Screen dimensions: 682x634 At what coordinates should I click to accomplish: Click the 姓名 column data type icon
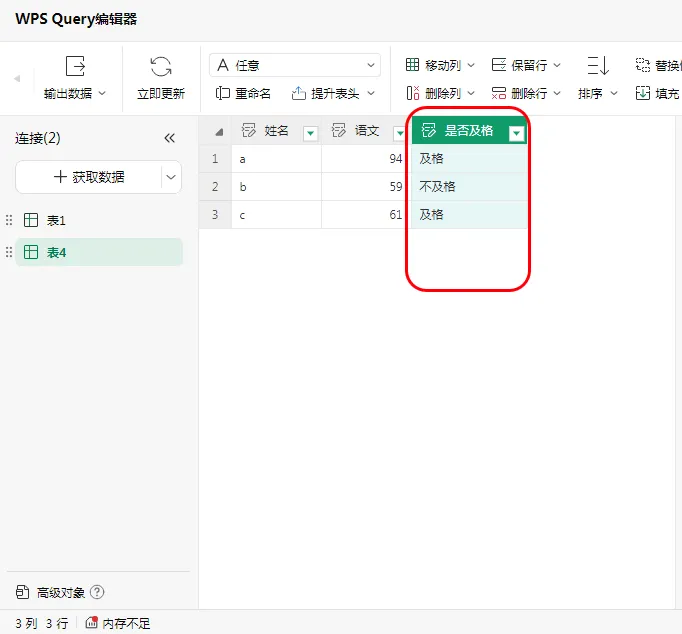coord(249,130)
